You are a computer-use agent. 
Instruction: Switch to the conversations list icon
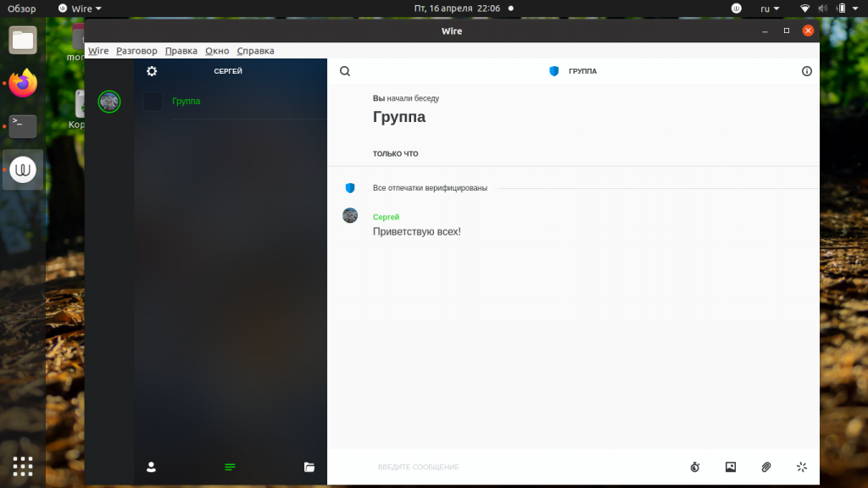pos(230,467)
